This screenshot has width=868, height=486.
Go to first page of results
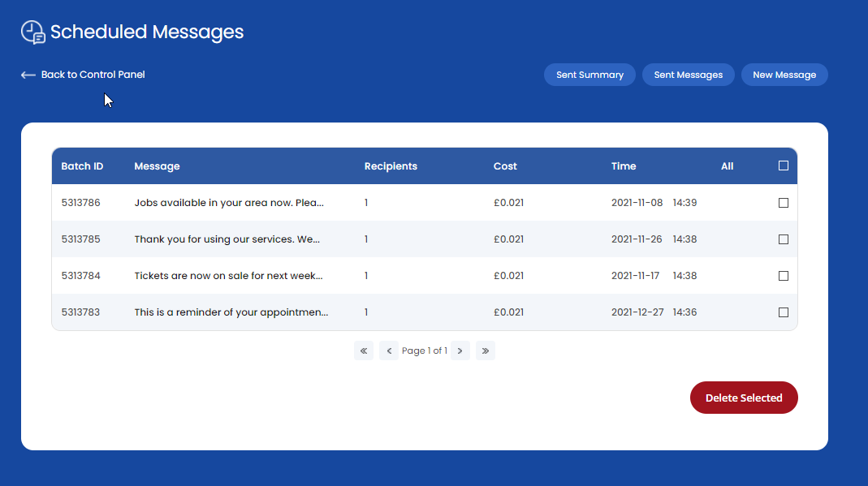click(x=364, y=351)
